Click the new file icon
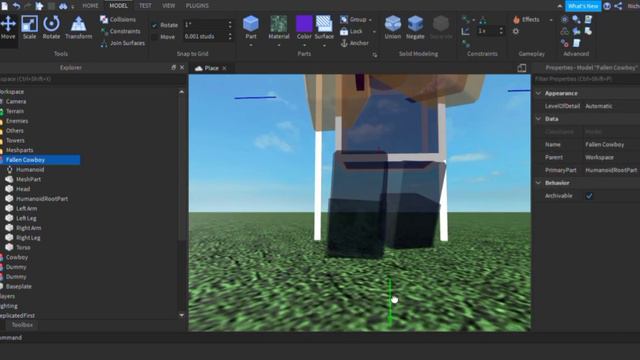 [4, 6]
